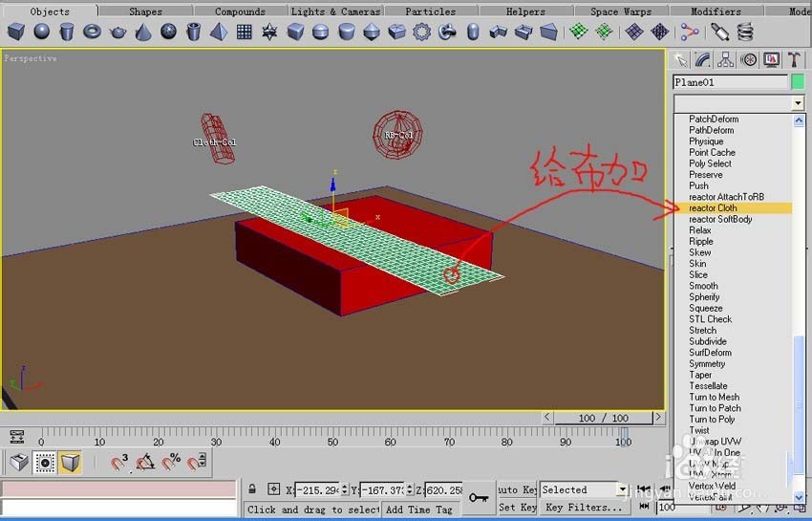Click the Y coordinate spinner arrows
Viewport: 812px width, 521px height.
(410, 489)
